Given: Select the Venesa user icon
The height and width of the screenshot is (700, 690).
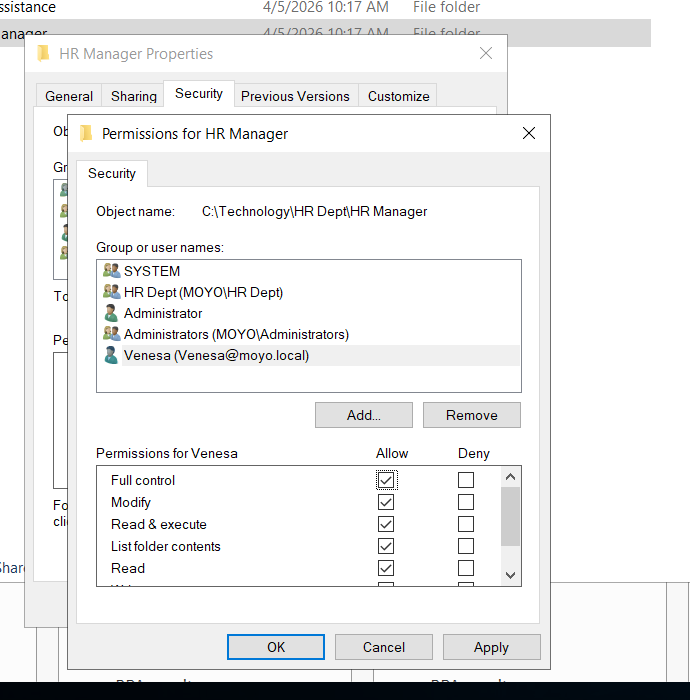Looking at the screenshot, I should [111, 355].
